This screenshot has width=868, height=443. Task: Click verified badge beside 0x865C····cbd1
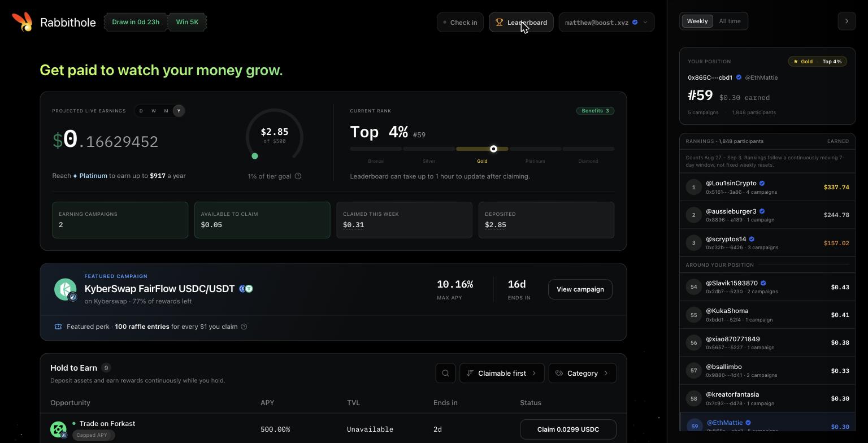click(x=739, y=77)
